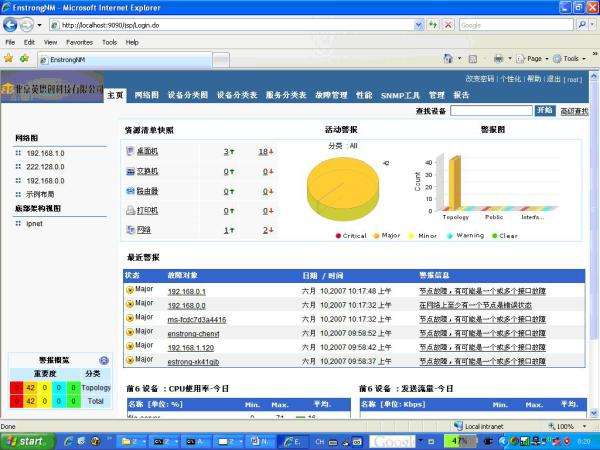The image size is (600, 450).
Task: Click Major status icon for 192.168.0.1
Action: [x=130, y=290]
